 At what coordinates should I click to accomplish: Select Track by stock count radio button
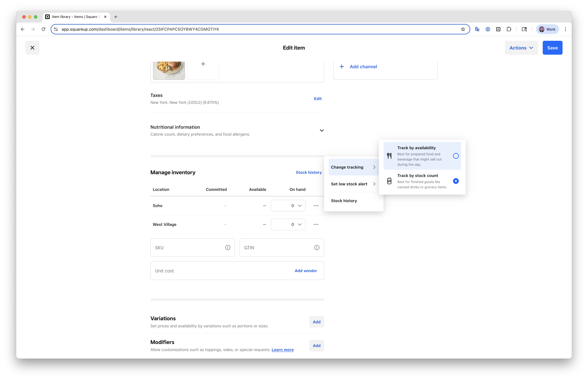click(456, 181)
